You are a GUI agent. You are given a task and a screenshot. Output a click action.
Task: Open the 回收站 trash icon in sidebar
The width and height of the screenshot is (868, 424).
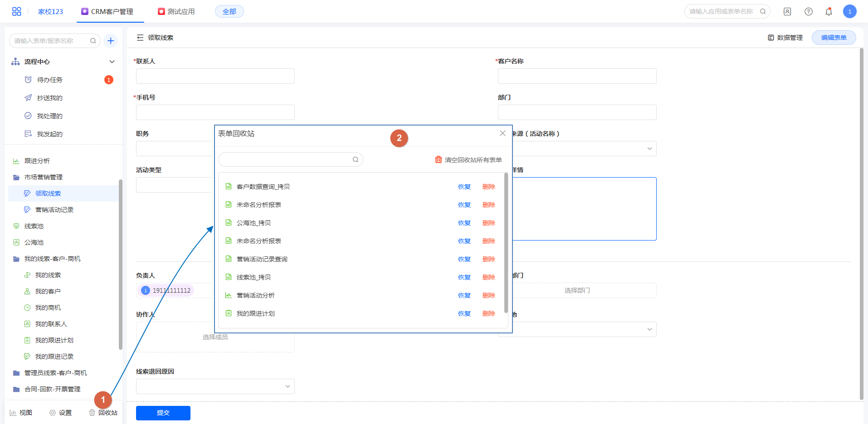pyautogui.click(x=92, y=413)
